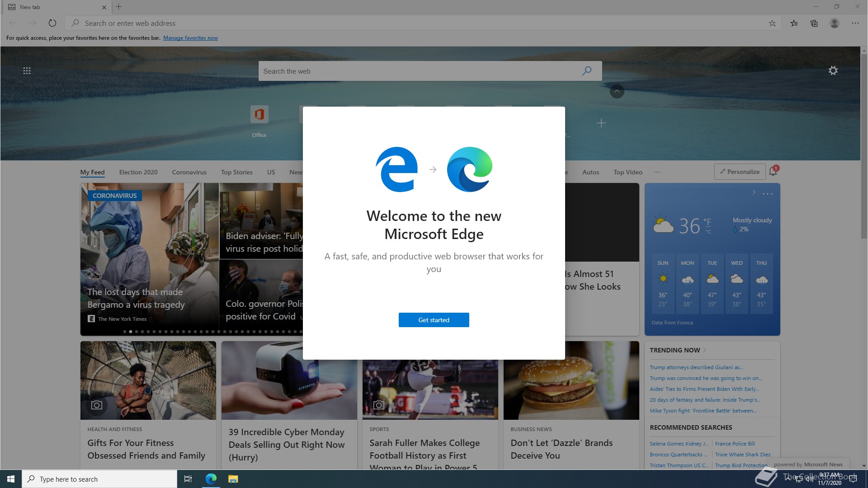The height and width of the screenshot is (488, 868).
Task: Select Thursday forecast in weather card
Action: [761, 284]
